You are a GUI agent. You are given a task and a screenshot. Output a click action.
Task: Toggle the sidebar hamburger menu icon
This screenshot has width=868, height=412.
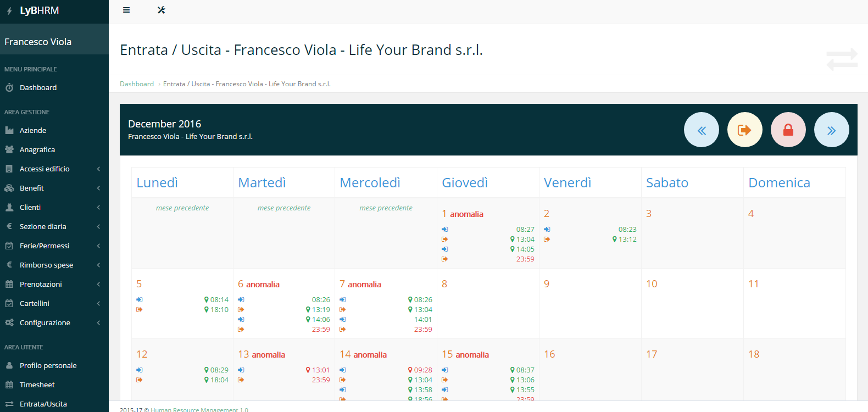click(x=126, y=10)
